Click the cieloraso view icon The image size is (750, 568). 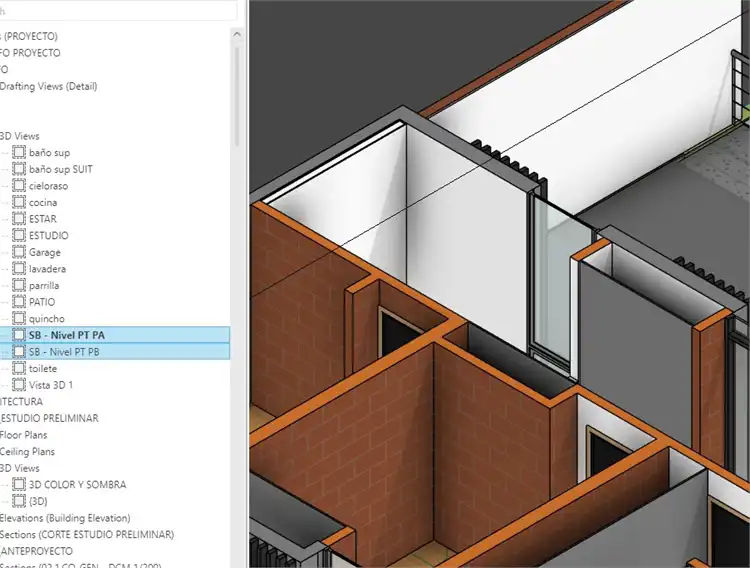[19, 186]
